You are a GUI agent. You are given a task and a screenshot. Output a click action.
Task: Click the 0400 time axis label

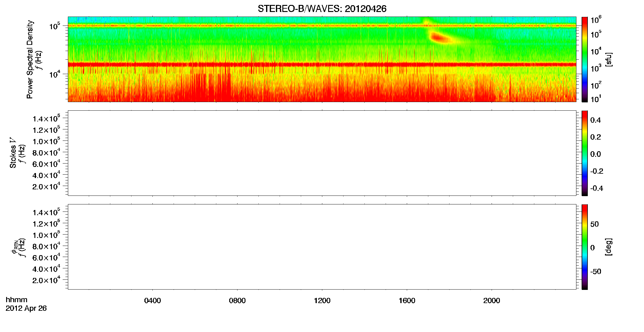[152, 301]
